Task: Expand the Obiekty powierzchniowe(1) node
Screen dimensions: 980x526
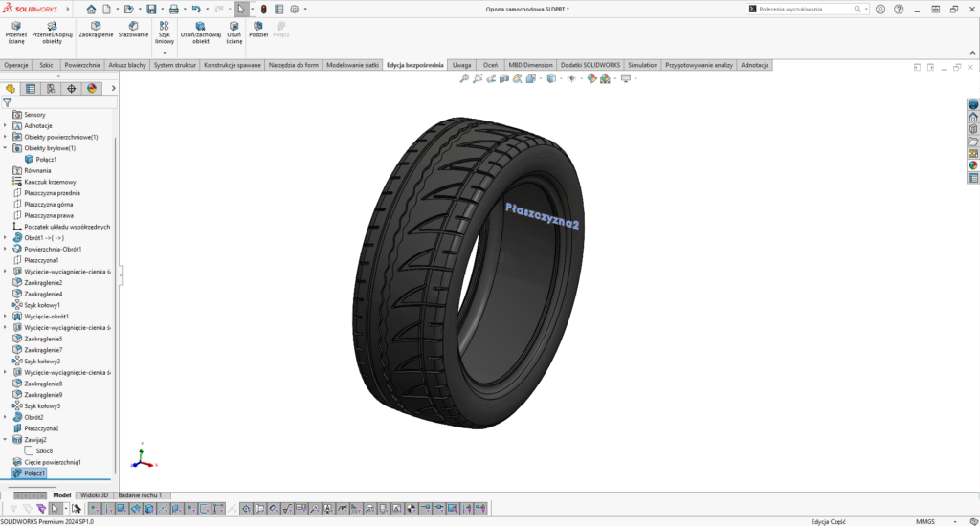Action: [5, 137]
